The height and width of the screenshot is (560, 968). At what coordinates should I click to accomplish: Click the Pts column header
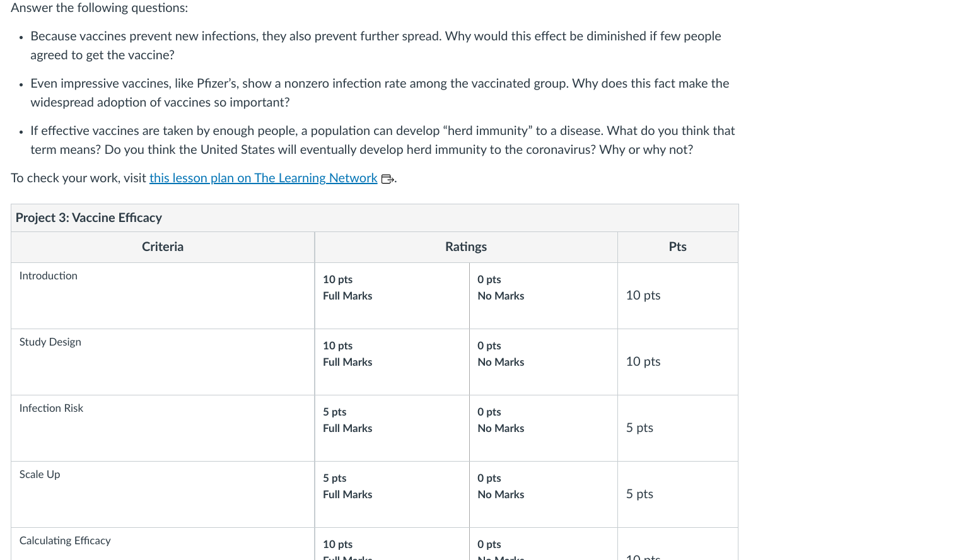coord(678,247)
